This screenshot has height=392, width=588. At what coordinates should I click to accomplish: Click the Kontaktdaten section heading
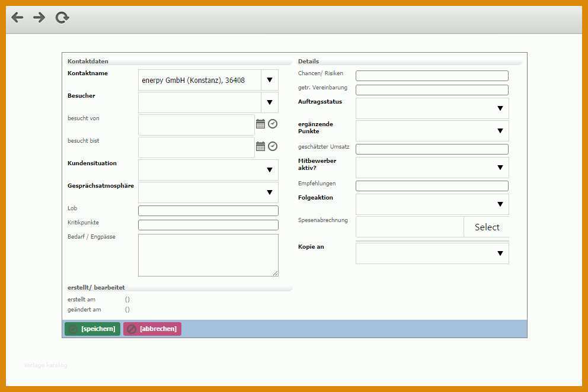(88, 61)
